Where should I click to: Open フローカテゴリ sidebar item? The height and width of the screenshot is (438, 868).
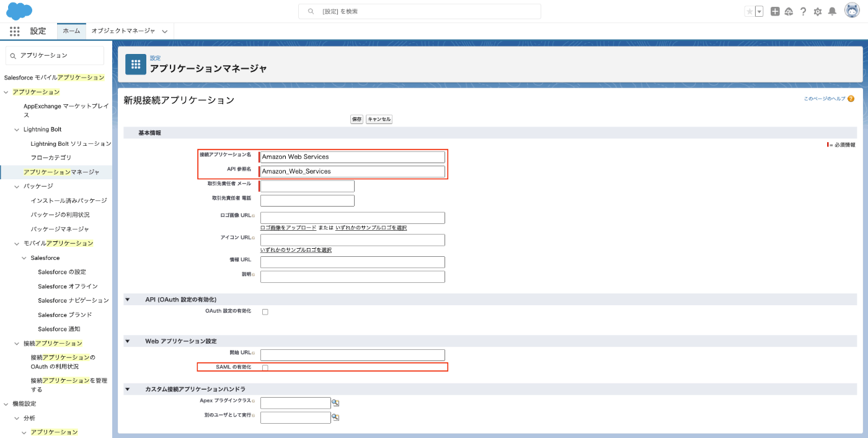51,158
